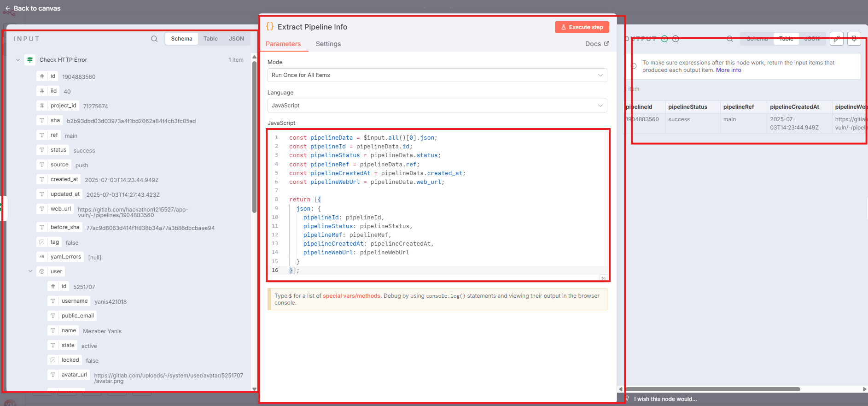Click the Check HTTP Error node icon
868x406 pixels.
30,60
